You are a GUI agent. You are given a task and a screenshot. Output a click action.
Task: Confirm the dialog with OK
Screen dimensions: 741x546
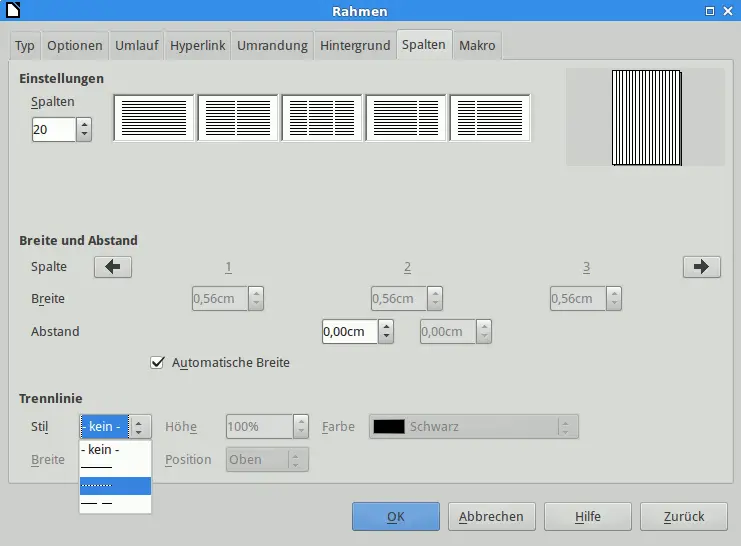395,517
